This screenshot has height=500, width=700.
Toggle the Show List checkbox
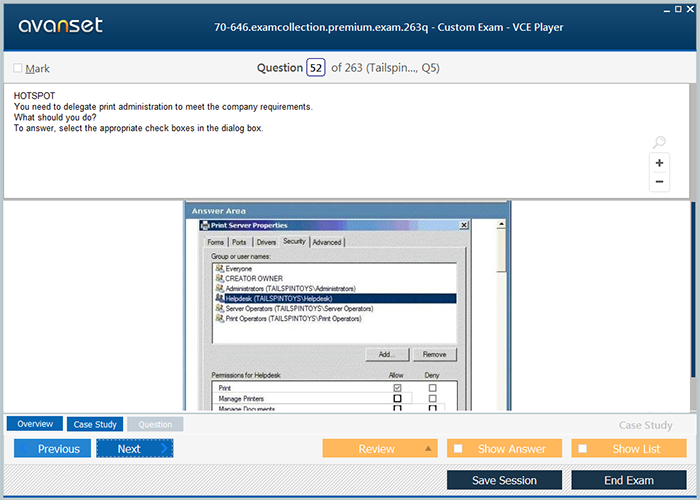582,449
